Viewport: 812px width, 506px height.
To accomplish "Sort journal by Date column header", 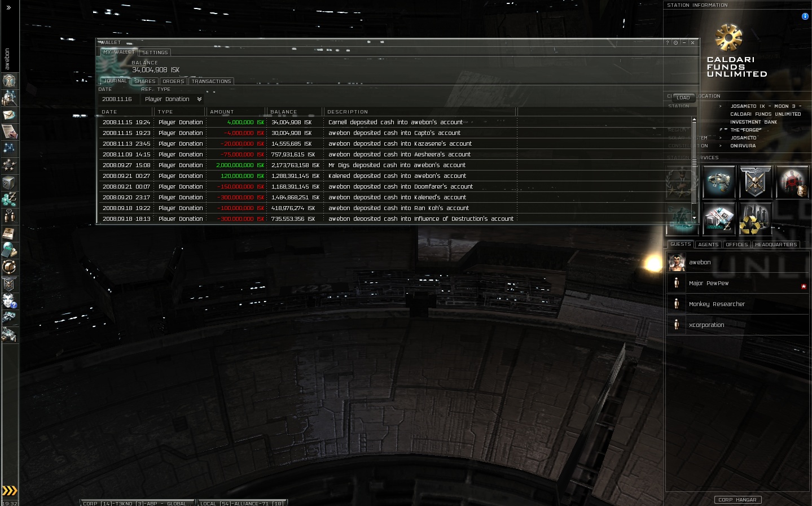I will pos(126,112).
